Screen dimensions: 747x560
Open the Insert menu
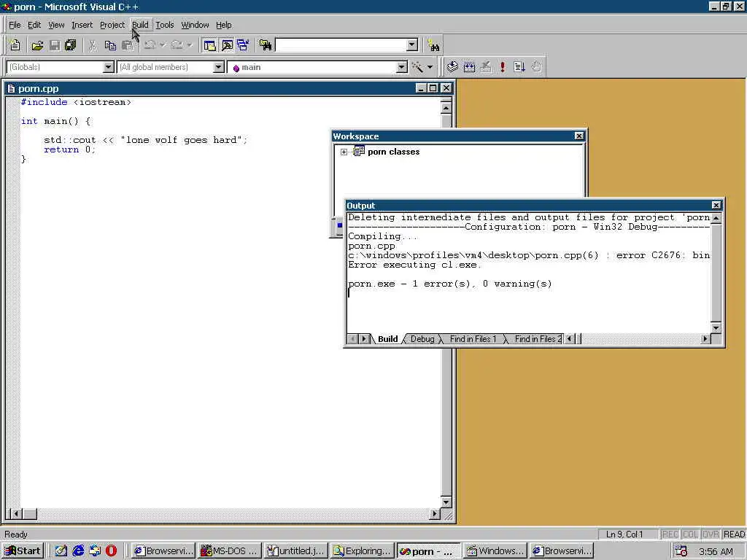[82, 25]
